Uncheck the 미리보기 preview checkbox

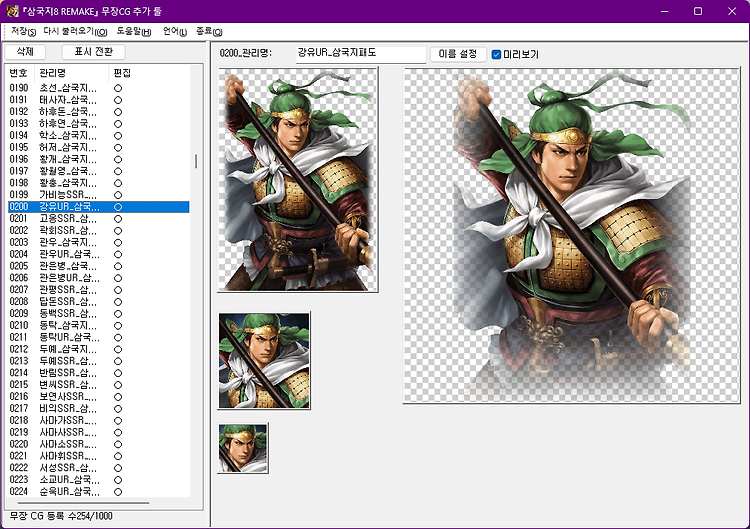pos(496,55)
